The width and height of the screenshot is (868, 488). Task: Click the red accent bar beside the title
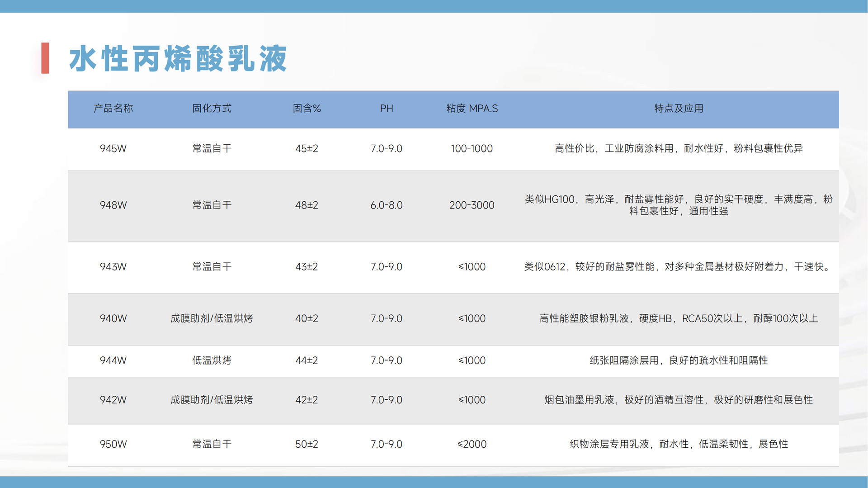[x=45, y=58]
